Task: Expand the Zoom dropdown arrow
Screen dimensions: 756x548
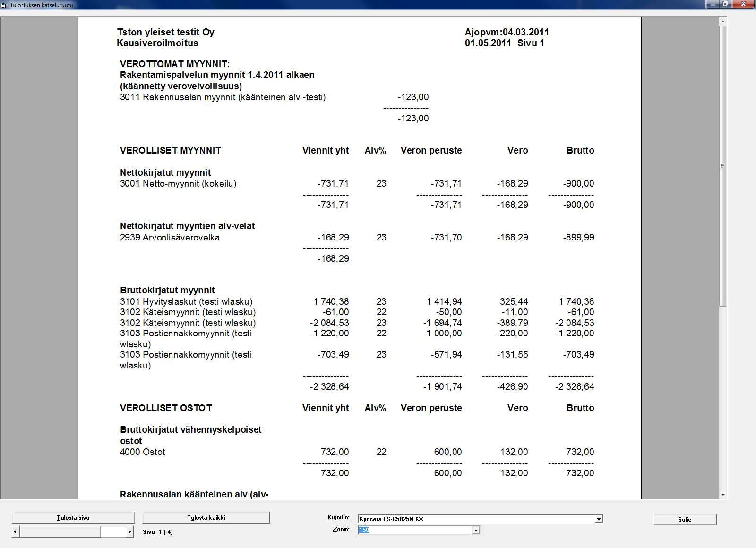Action: coord(476,530)
